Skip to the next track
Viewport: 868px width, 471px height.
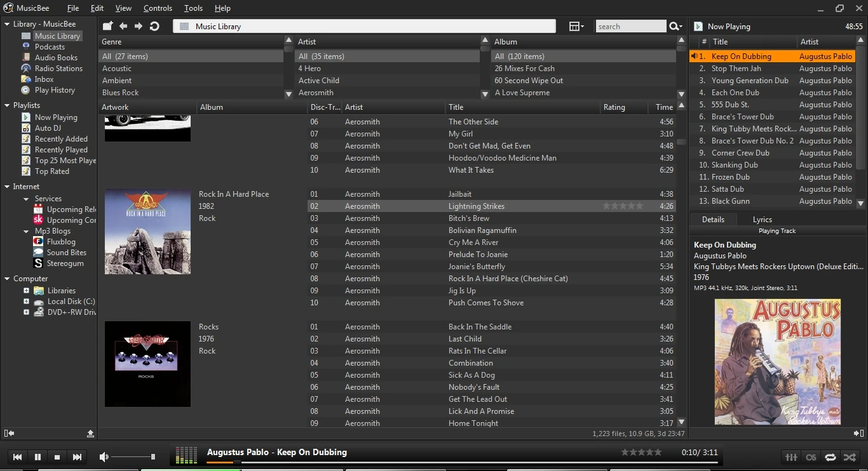[x=77, y=457]
